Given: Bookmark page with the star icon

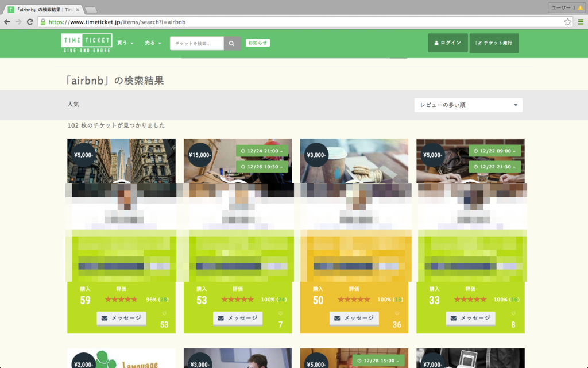Looking at the screenshot, I should (x=568, y=22).
